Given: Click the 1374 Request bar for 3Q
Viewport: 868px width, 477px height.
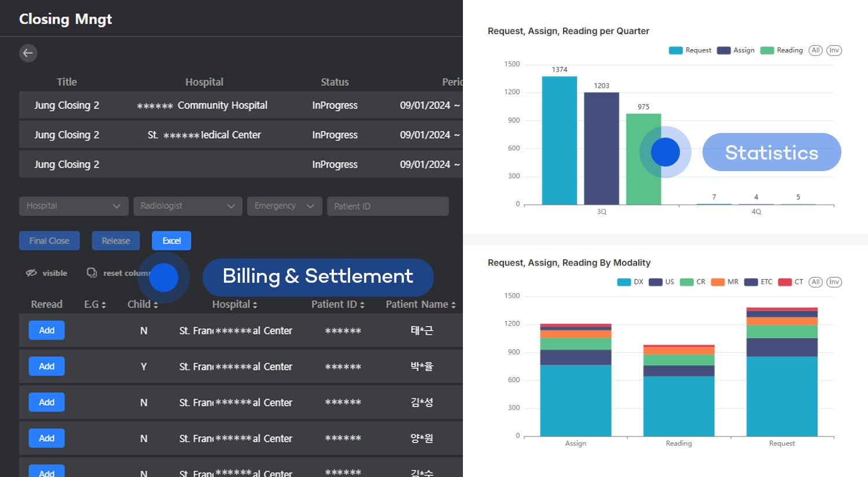Looking at the screenshot, I should point(559,140).
